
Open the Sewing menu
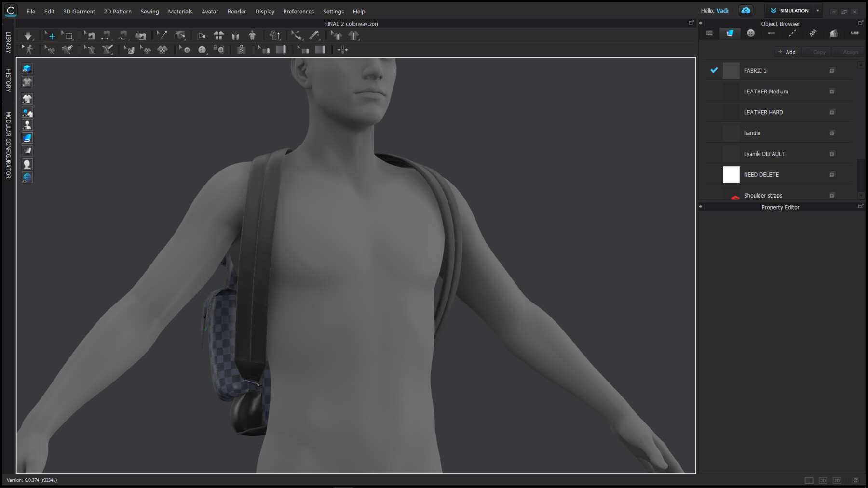(149, 11)
